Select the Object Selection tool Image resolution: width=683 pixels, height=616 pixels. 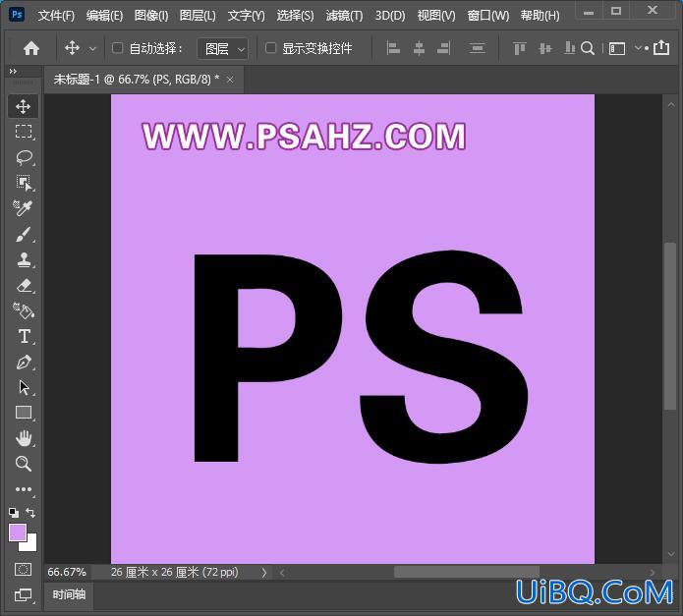(24, 183)
